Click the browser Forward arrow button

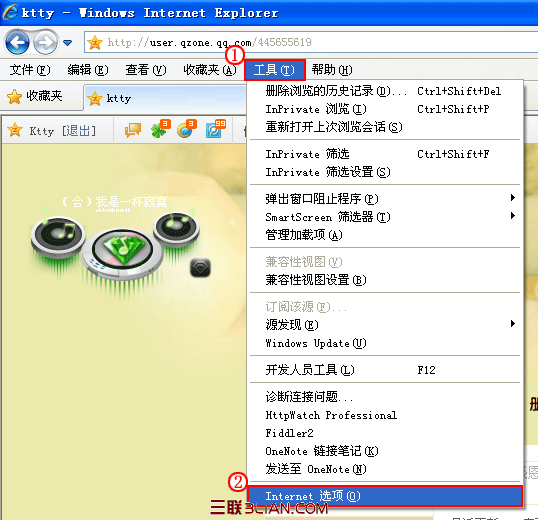[46, 43]
